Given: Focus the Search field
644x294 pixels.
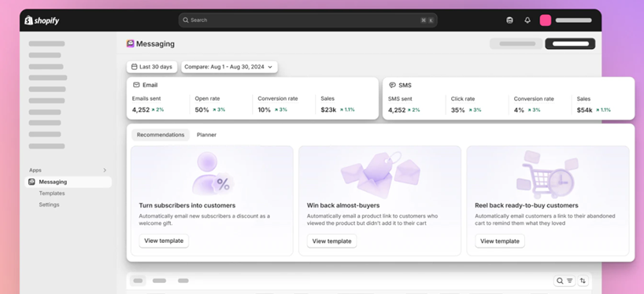Looking at the screenshot, I should pyautogui.click(x=308, y=20).
